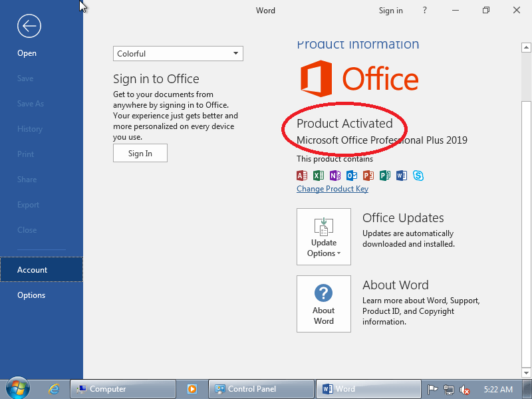Click the Word app icon in product list
Image resolution: width=532 pixels, height=399 pixels.
tap(402, 176)
